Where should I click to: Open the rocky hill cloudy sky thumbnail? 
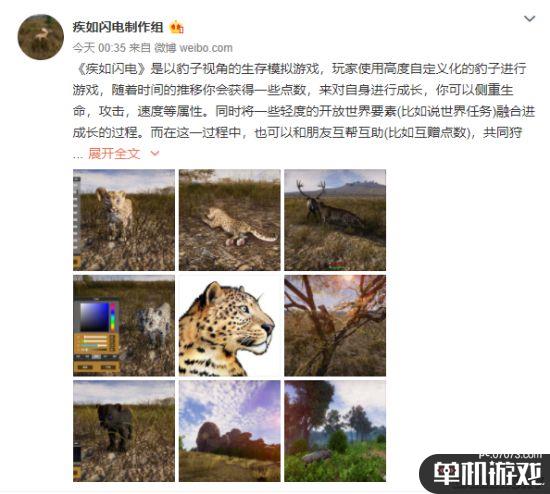(x=230, y=431)
